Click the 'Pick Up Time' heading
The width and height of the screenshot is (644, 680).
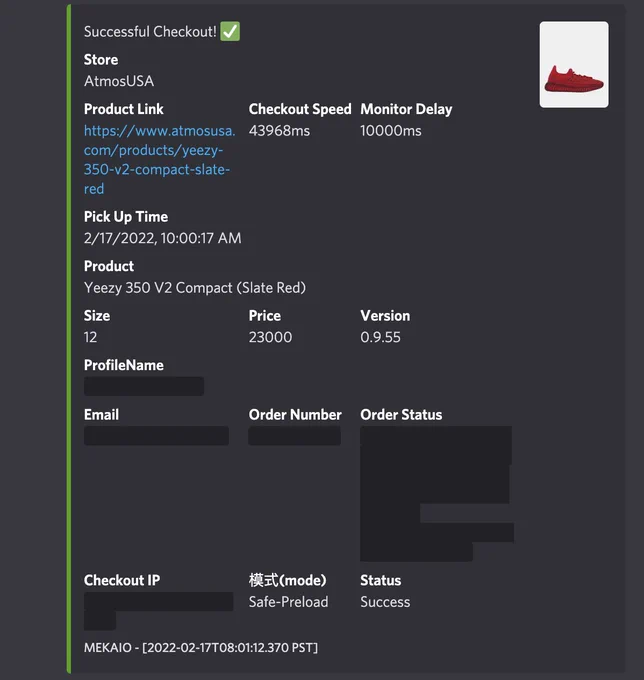126,216
